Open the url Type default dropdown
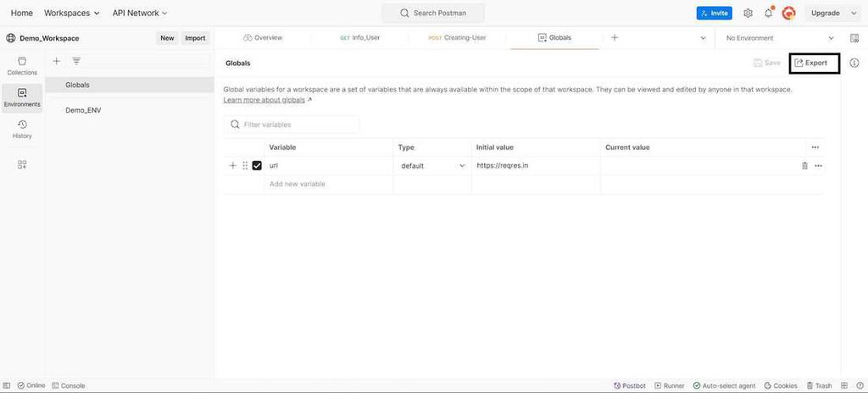Screen dimensions: 868x393 pyautogui.click(x=432, y=165)
